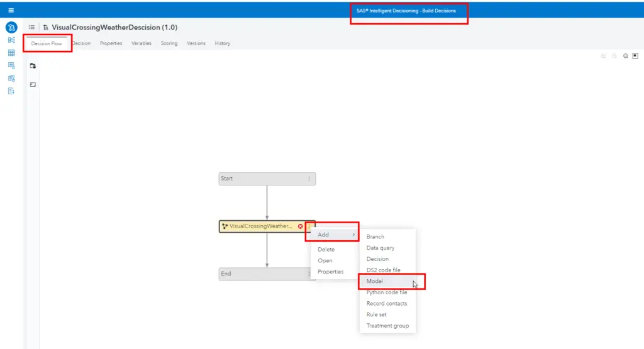Image resolution: width=644 pixels, height=349 pixels.
Task: Click the table grid icon in the left sidebar
Action: tap(11, 53)
